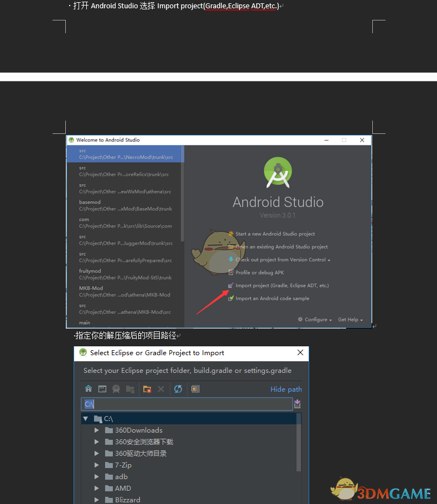Click the adb folder icon
Screen dimensions: 437x504
click(109, 476)
